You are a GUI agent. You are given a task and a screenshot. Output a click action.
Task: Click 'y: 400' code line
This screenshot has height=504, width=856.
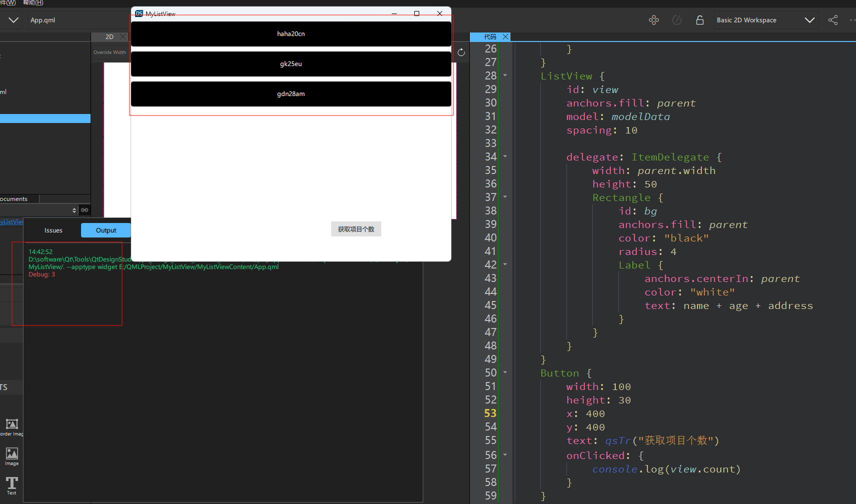click(x=586, y=427)
